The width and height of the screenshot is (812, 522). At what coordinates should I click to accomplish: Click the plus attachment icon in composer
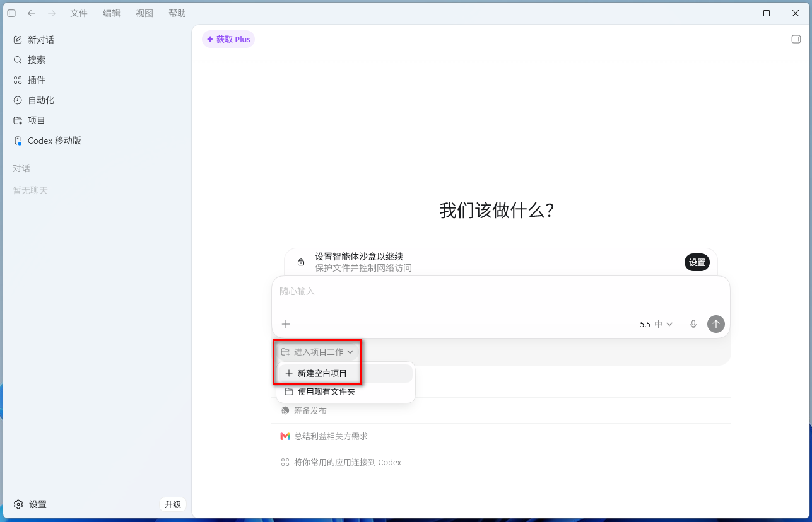pos(286,324)
